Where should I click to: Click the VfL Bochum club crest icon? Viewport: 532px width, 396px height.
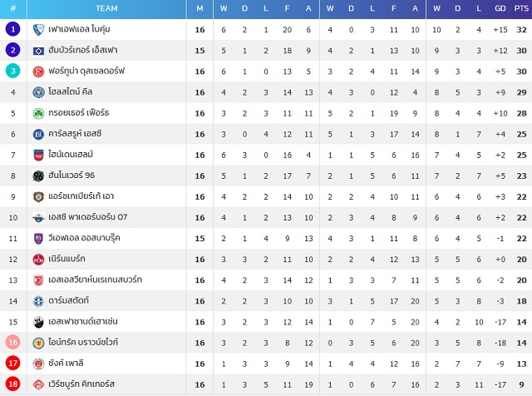pos(38,30)
